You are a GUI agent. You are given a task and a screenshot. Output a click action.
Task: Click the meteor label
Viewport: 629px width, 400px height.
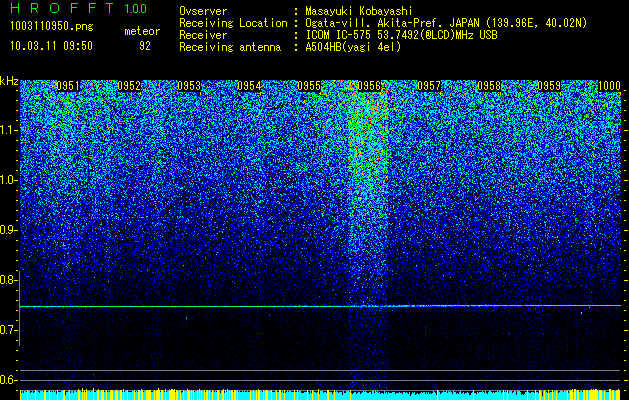pos(142,31)
